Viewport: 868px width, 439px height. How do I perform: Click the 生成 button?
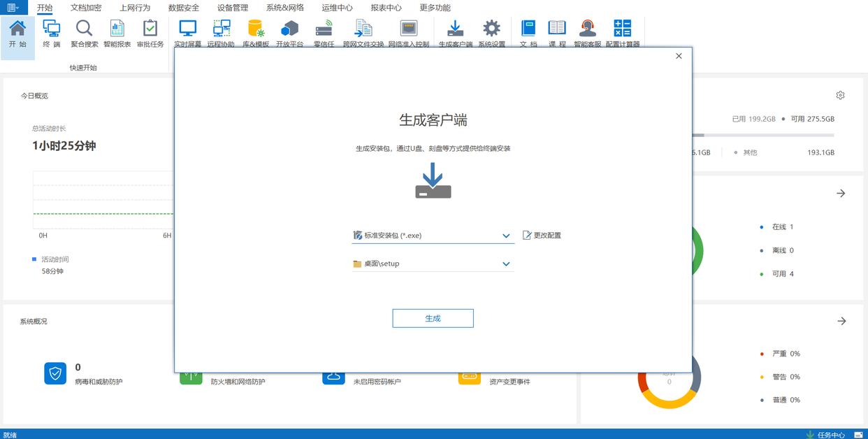point(433,318)
